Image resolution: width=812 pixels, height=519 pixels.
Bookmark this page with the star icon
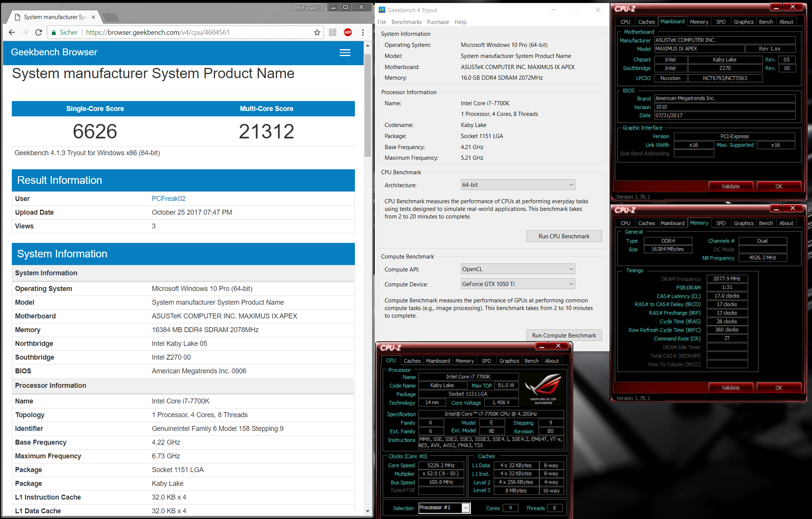pyautogui.click(x=317, y=32)
